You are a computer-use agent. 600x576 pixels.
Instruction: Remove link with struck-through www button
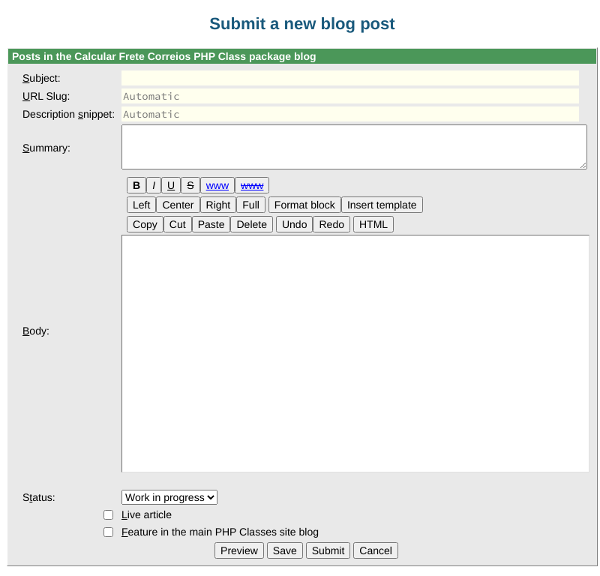point(252,186)
